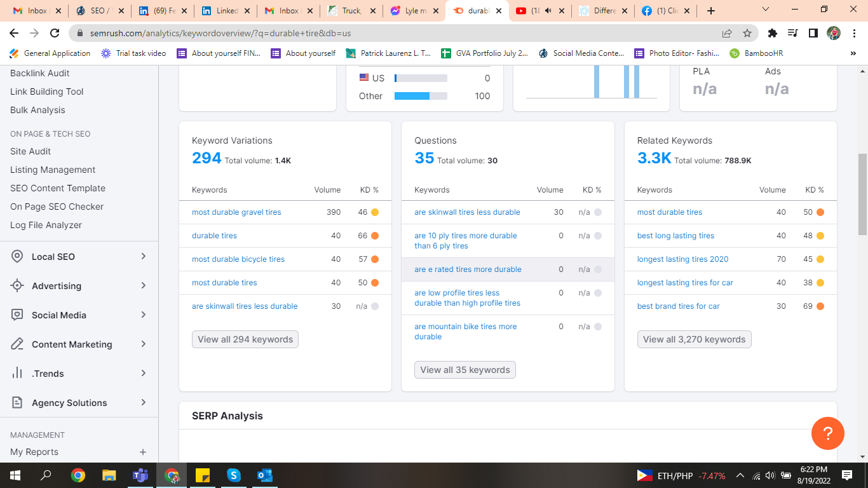This screenshot has height=488, width=868.
Task: Expand the Local SEO menu
Action: [x=144, y=257]
